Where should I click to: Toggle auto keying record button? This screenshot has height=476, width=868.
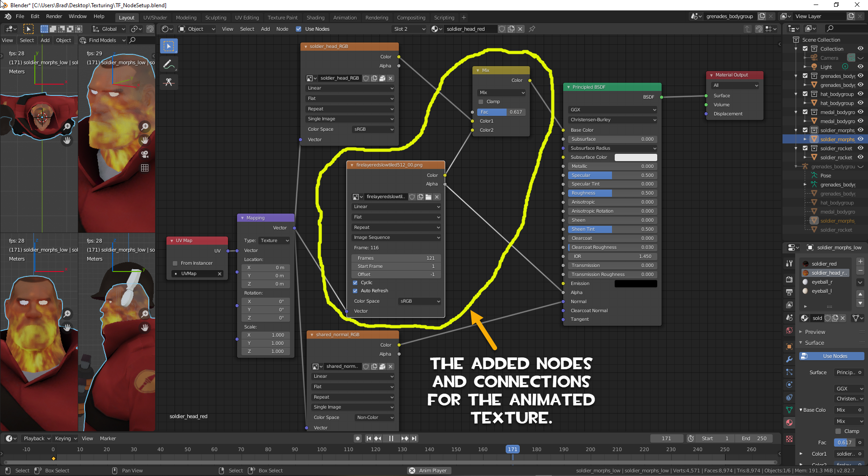tap(358, 438)
